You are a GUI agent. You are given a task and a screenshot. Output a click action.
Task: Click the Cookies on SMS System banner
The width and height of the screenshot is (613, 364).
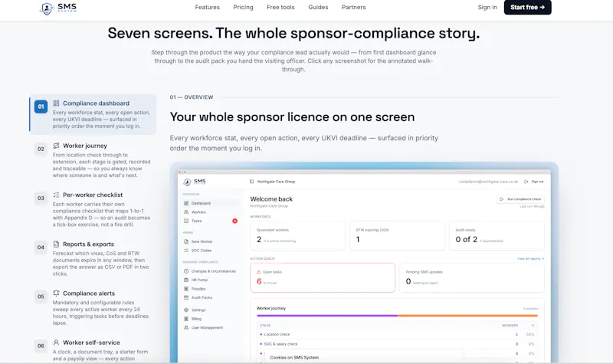coord(364,357)
